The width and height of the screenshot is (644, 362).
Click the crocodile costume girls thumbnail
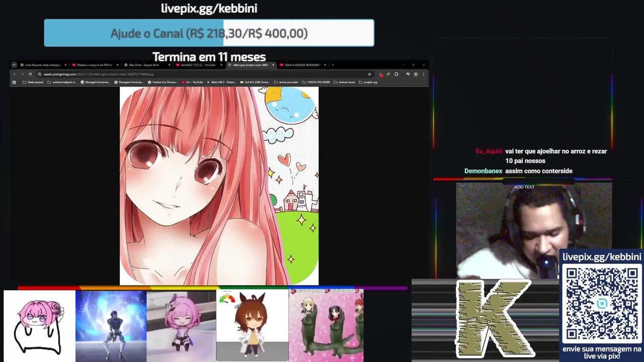point(326,326)
